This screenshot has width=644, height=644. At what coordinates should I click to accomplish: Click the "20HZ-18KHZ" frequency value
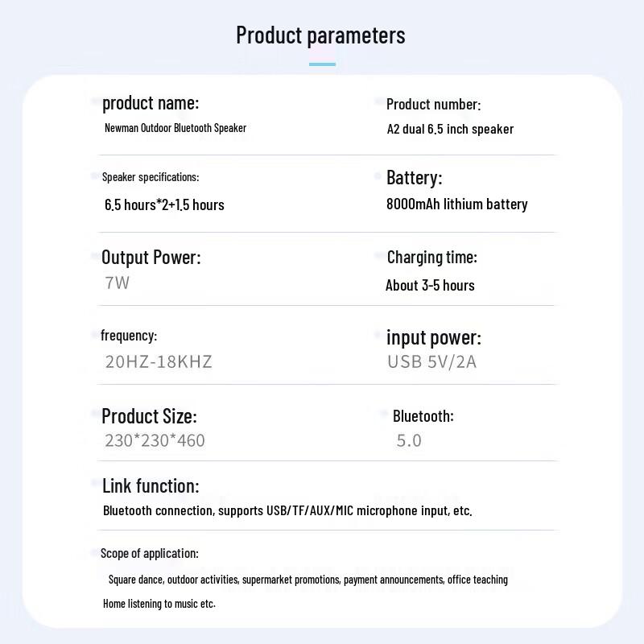point(159,361)
